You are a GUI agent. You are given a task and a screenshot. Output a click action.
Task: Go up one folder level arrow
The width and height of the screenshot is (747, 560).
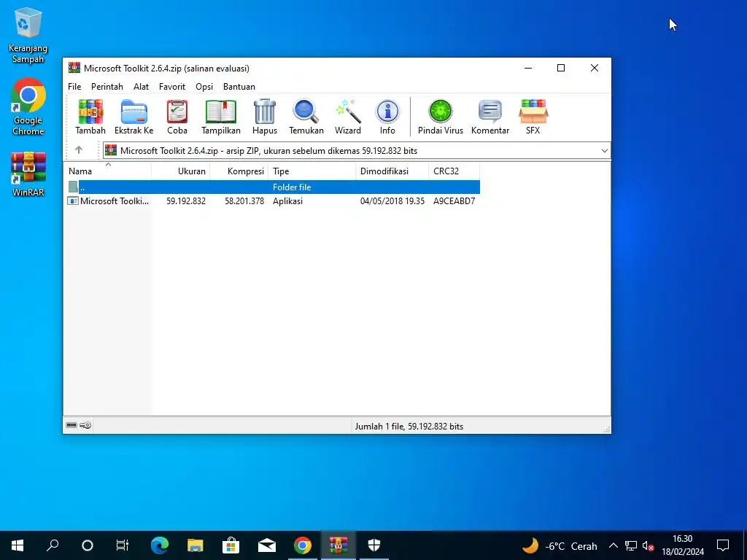pyautogui.click(x=79, y=150)
